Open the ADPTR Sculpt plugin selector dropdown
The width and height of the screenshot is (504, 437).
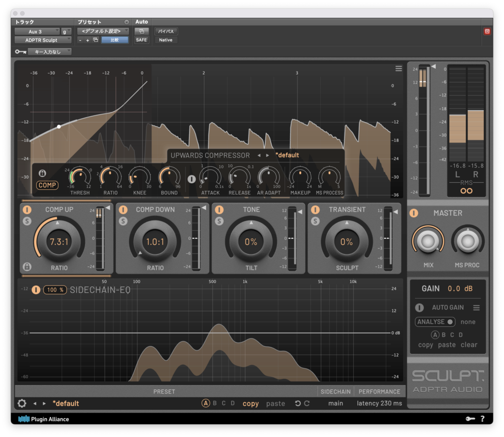pyautogui.click(x=43, y=40)
